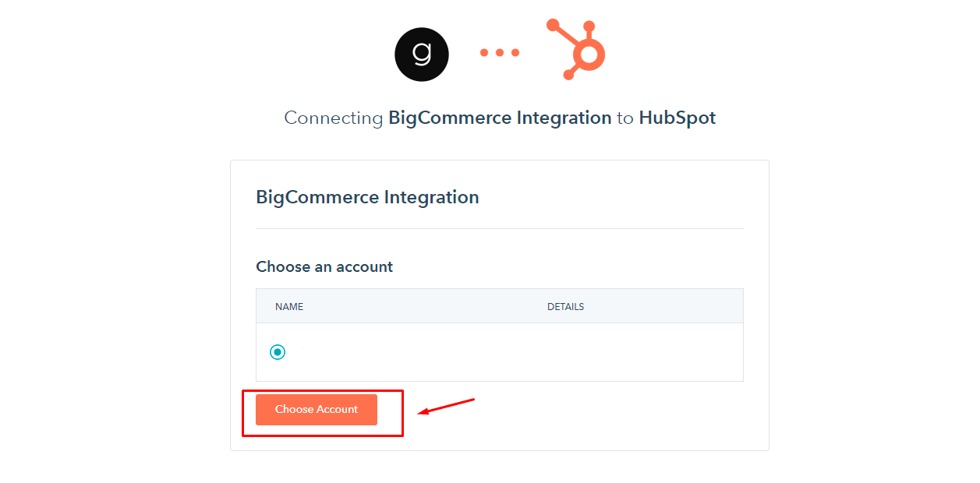Screen dimensions: 980x483
Task: Click the black "g" logo icon
Action: coord(422,54)
